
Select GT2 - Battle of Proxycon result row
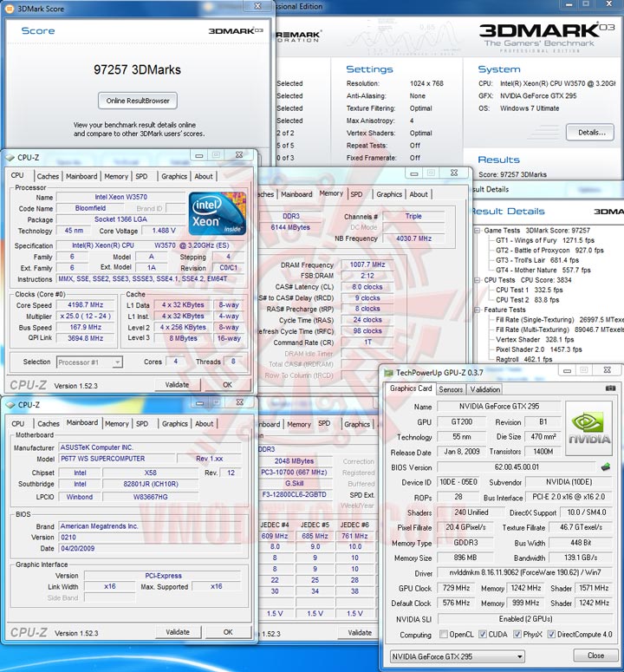549,251
